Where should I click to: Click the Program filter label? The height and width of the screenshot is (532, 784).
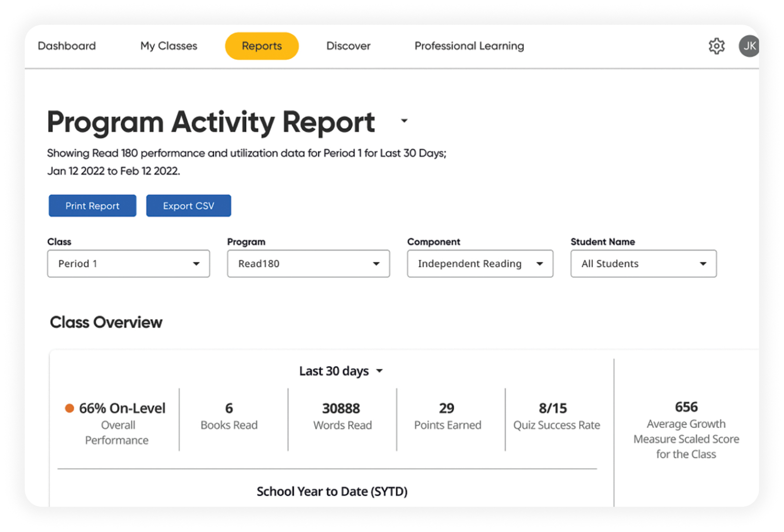click(246, 241)
